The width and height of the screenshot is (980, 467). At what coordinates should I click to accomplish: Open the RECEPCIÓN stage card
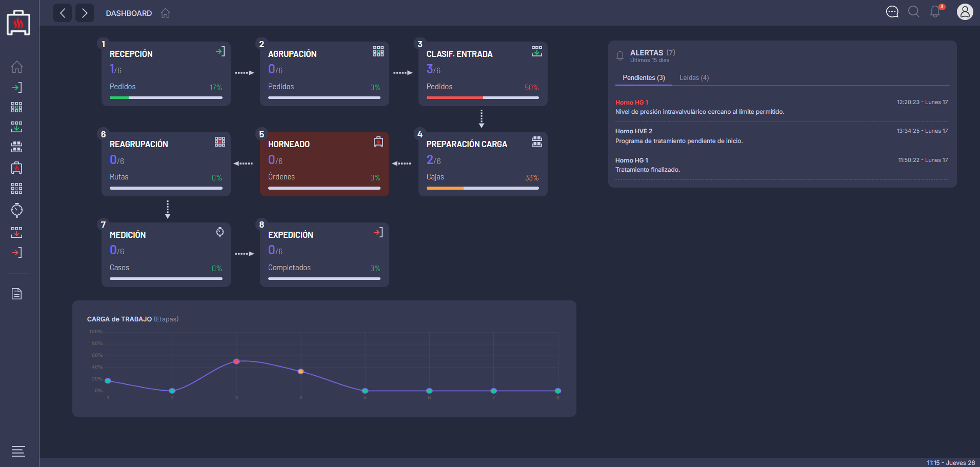coord(166,74)
